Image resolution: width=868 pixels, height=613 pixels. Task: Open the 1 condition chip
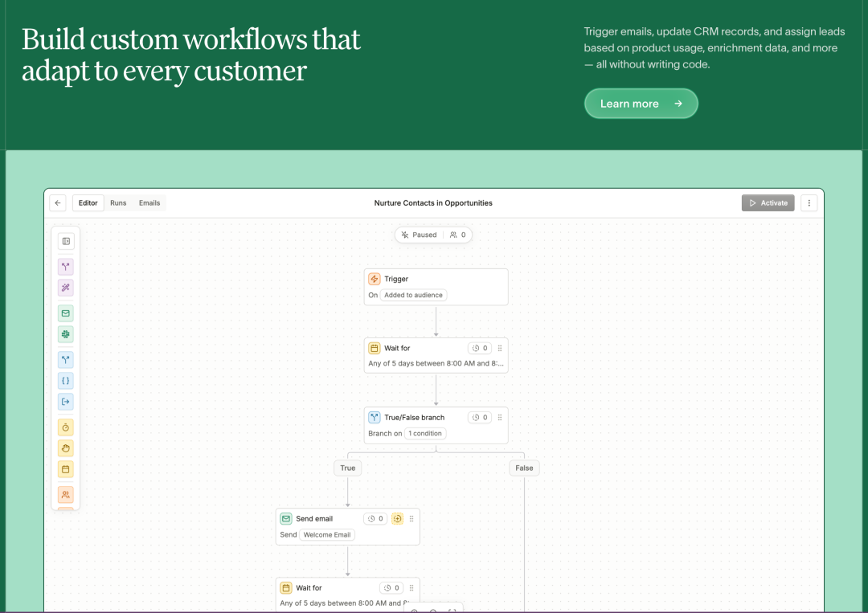tap(425, 433)
